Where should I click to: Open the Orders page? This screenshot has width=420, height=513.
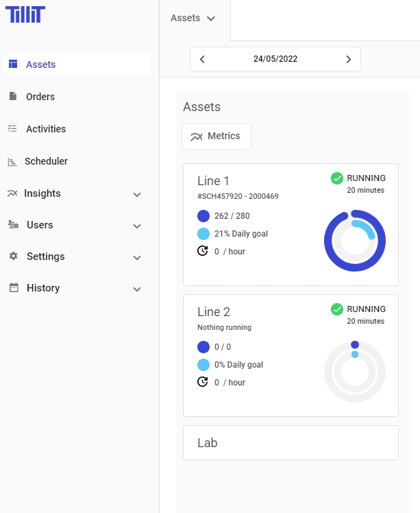(40, 97)
